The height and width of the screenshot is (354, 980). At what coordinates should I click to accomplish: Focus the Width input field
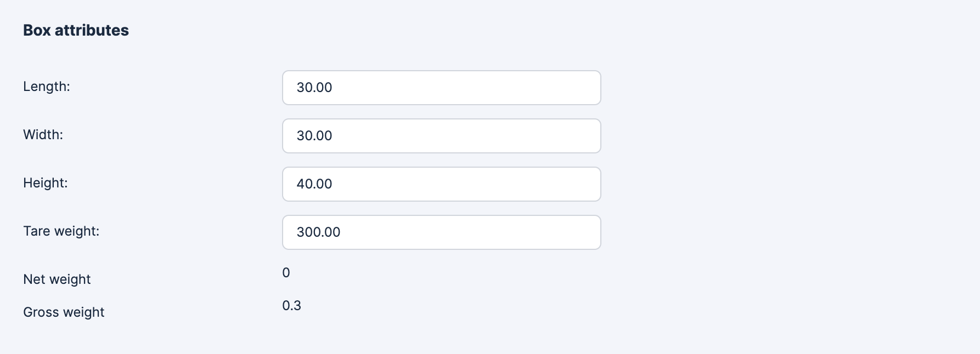[441, 136]
